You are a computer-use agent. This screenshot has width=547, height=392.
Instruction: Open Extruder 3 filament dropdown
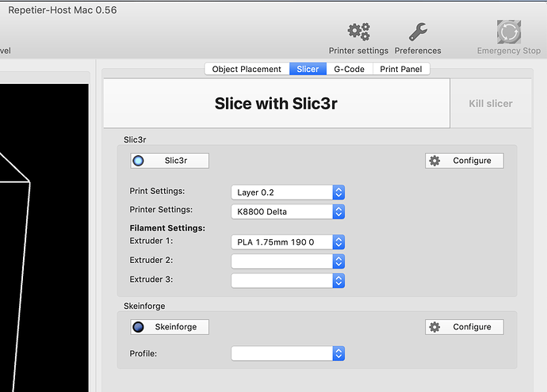(288, 280)
